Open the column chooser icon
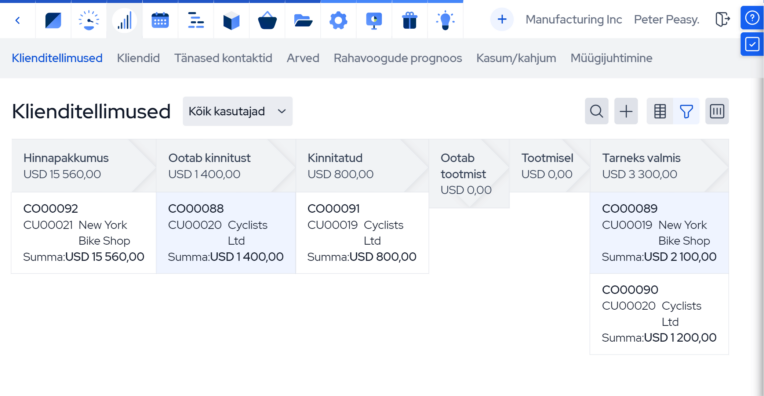 click(x=717, y=112)
